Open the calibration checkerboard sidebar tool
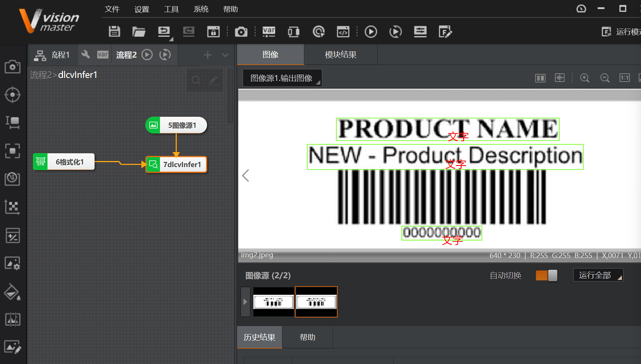This screenshot has width=641, height=364. pyautogui.click(x=12, y=207)
